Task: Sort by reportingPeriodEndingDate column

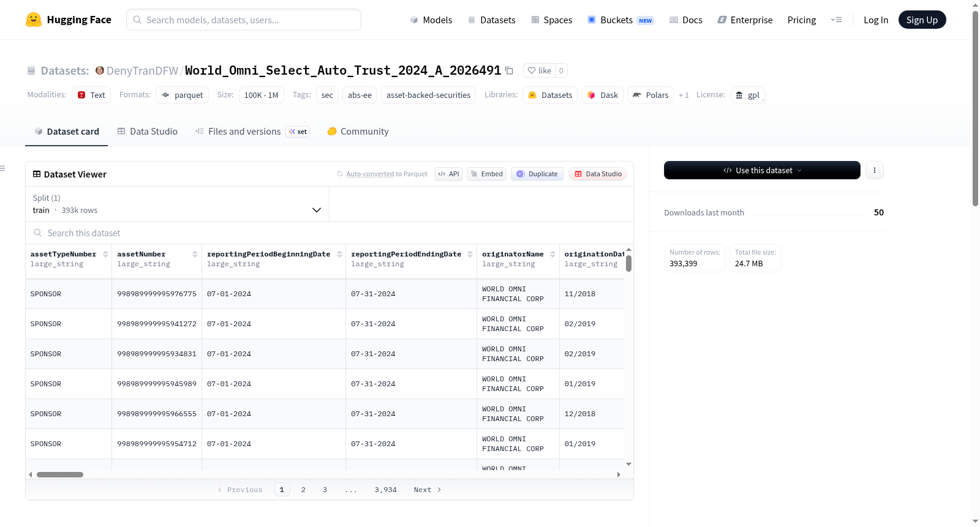Action: pyautogui.click(x=470, y=254)
